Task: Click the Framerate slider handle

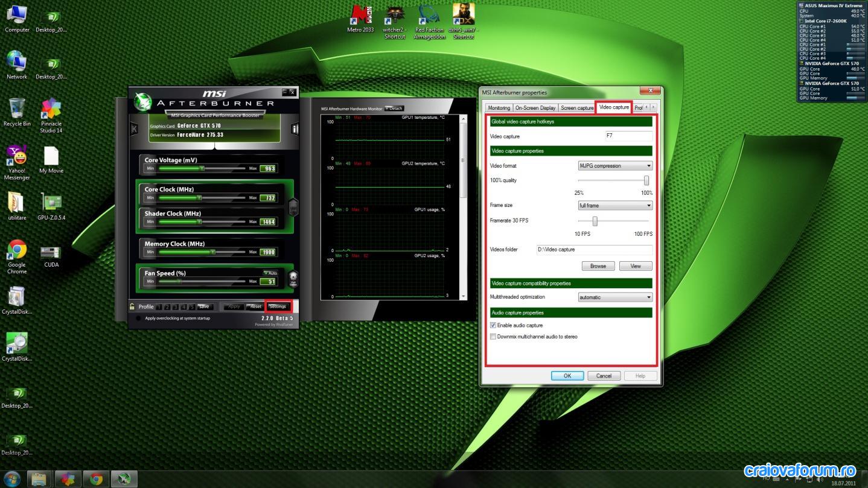Action: point(595,221)
